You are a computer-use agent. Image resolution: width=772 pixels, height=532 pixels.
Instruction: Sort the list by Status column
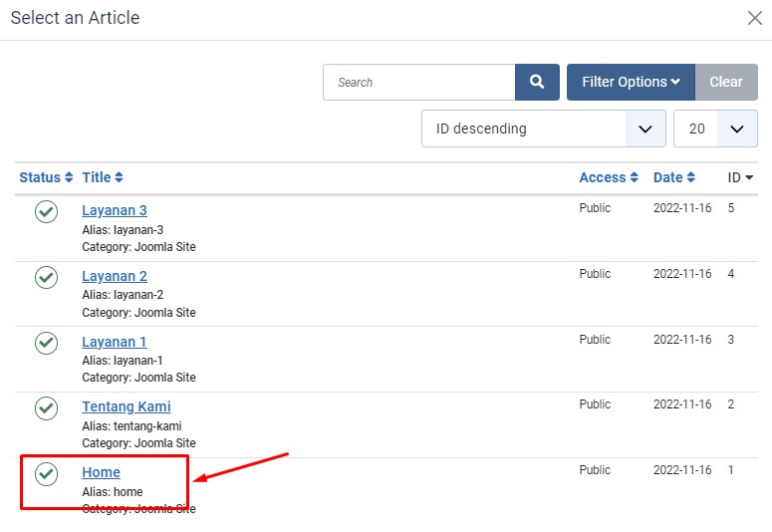pyautogui.click(x=46, y=177)
